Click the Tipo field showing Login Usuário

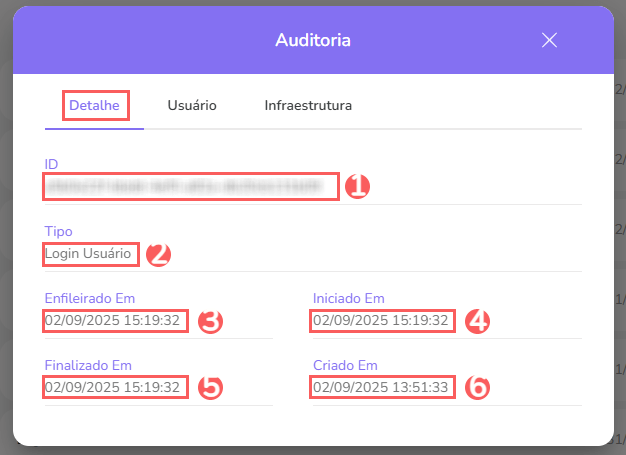90,254
